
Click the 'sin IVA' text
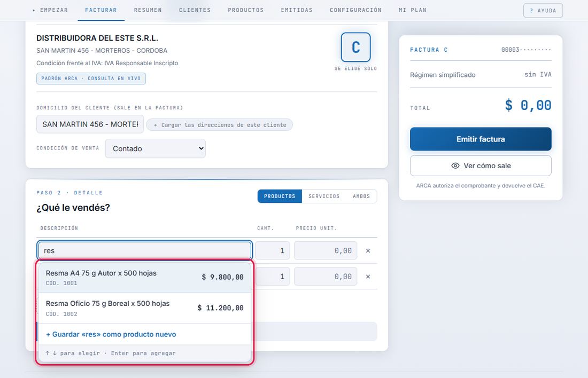[538, 75]
